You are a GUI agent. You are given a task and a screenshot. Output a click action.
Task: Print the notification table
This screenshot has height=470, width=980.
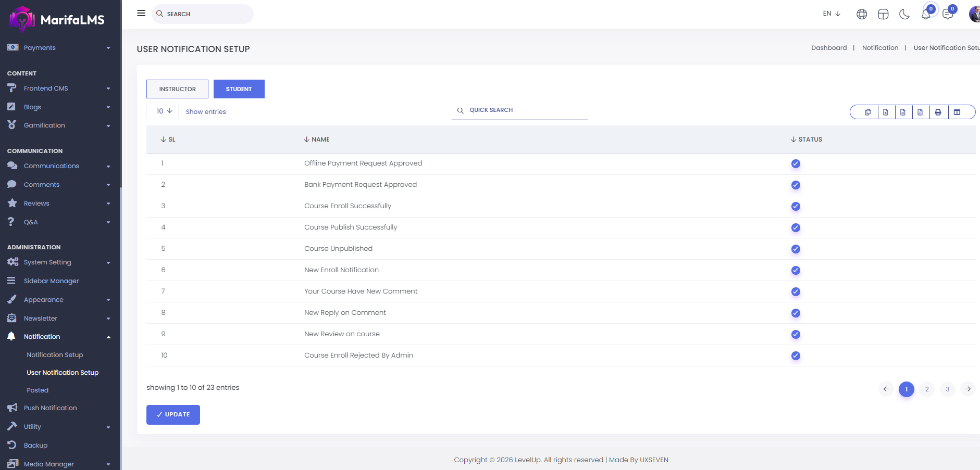tap(938, 112)
